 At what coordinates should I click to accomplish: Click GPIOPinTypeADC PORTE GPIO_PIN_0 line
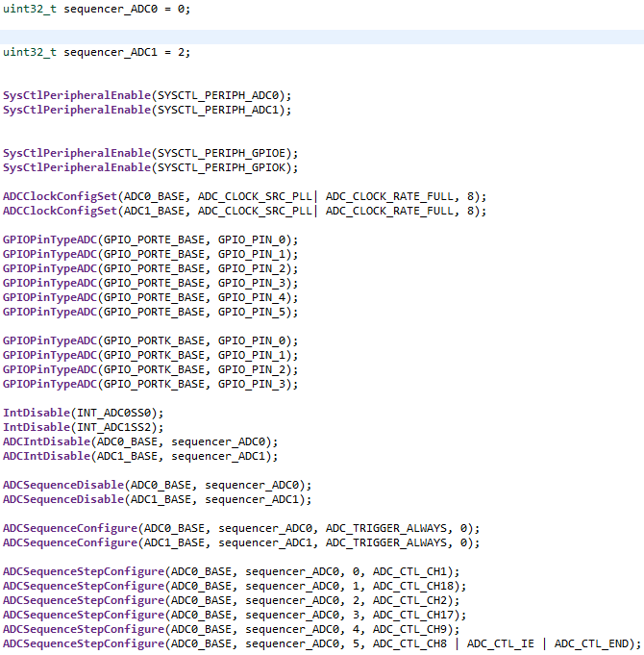pyautogui.click(x=150, y=239)
